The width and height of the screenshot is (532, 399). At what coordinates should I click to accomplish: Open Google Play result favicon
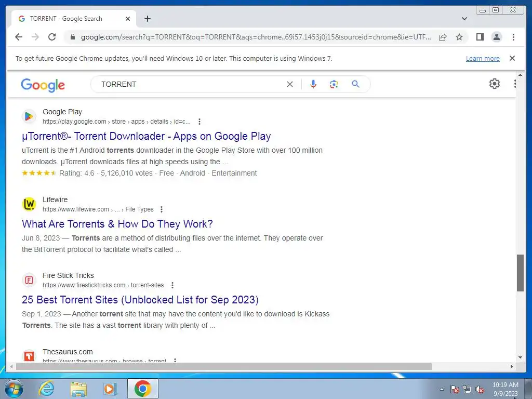29,116
